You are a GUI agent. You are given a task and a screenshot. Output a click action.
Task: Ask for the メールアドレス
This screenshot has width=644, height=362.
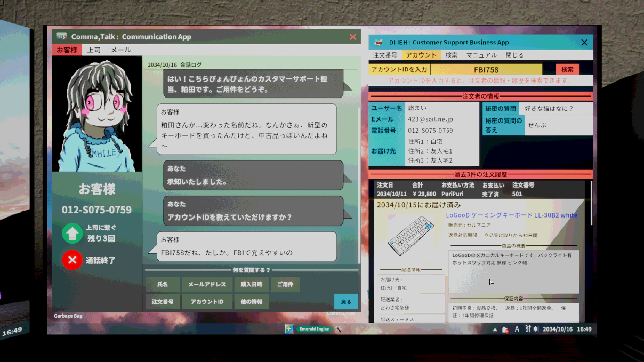pos(207,284)
